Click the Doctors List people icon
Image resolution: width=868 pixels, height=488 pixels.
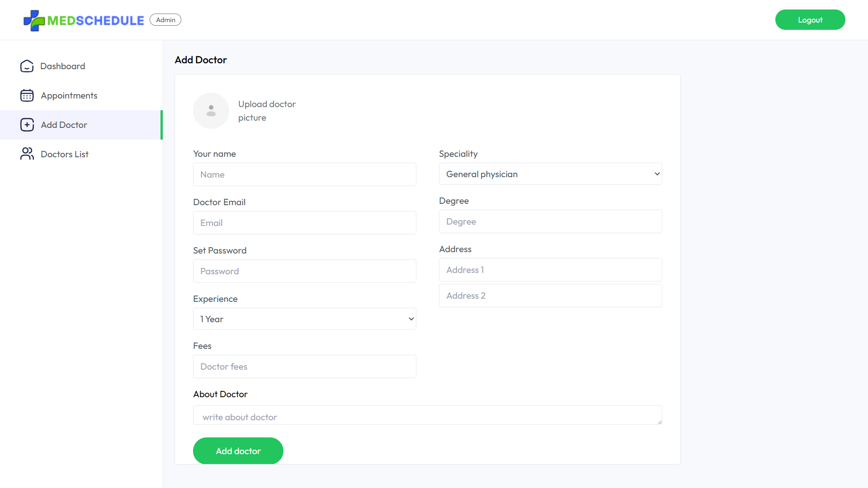click(27, 154)
